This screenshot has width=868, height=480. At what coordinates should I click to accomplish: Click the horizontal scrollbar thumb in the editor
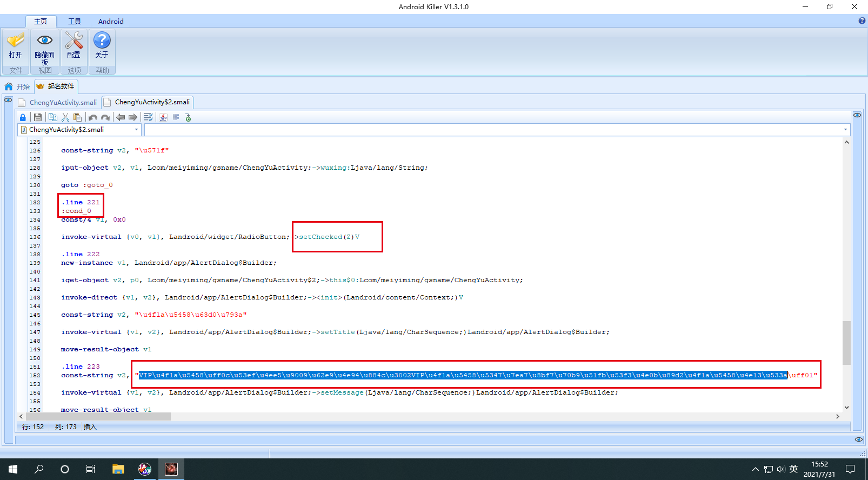97,416
